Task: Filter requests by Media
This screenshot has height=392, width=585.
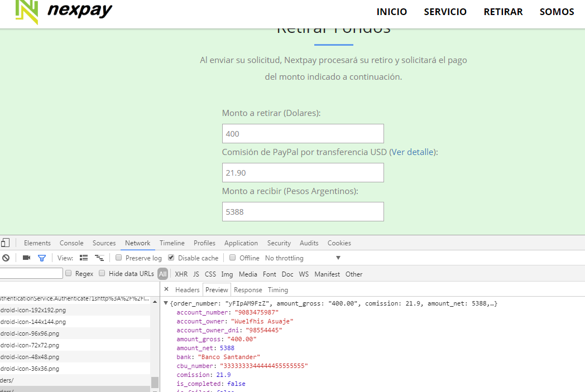Action: tap(248, 274)
